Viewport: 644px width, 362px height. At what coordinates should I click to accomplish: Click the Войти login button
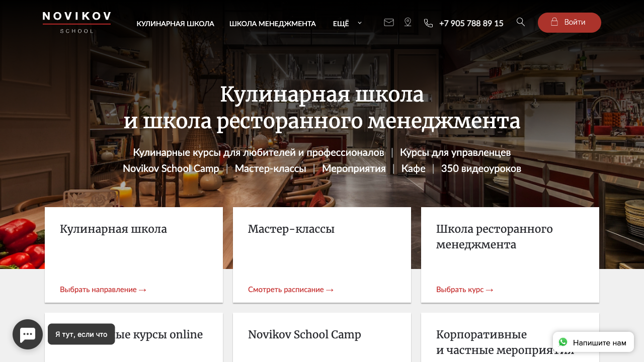[570, 23]
